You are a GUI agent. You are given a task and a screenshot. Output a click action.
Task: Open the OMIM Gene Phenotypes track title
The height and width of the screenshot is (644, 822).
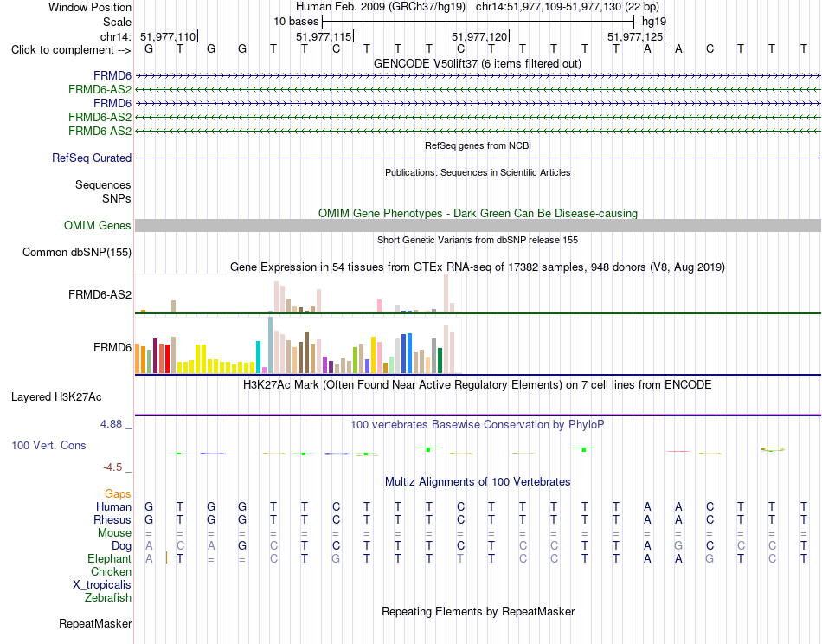[478, 214]
